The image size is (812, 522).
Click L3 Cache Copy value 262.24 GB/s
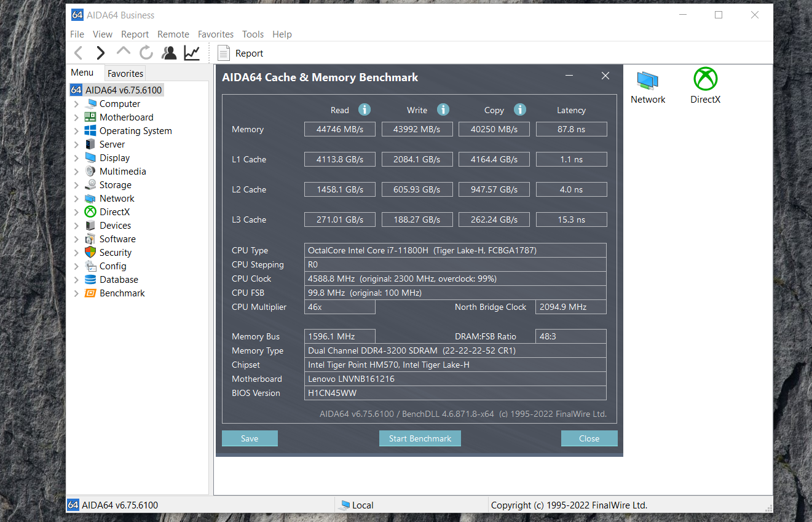point(494,219)
